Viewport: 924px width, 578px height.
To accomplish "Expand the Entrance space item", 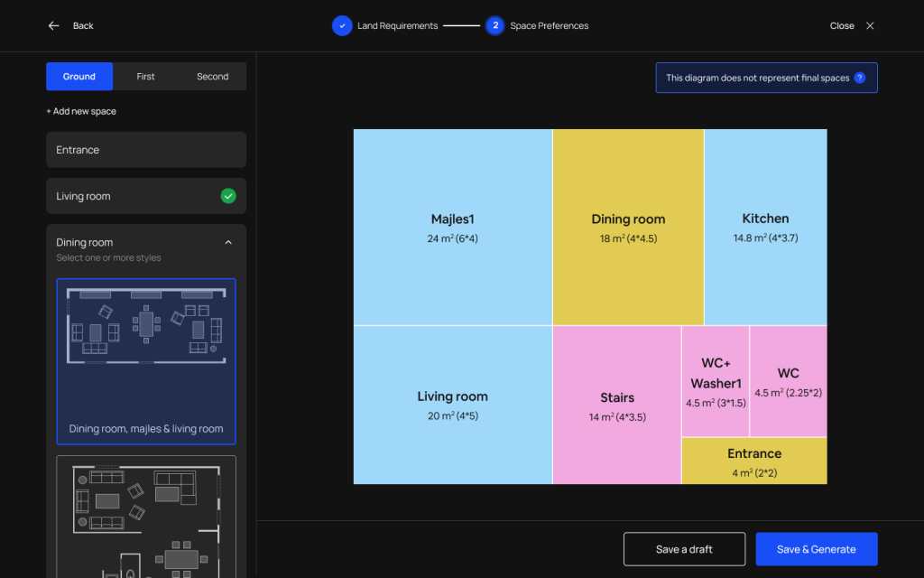I will [x=145, y=150].
